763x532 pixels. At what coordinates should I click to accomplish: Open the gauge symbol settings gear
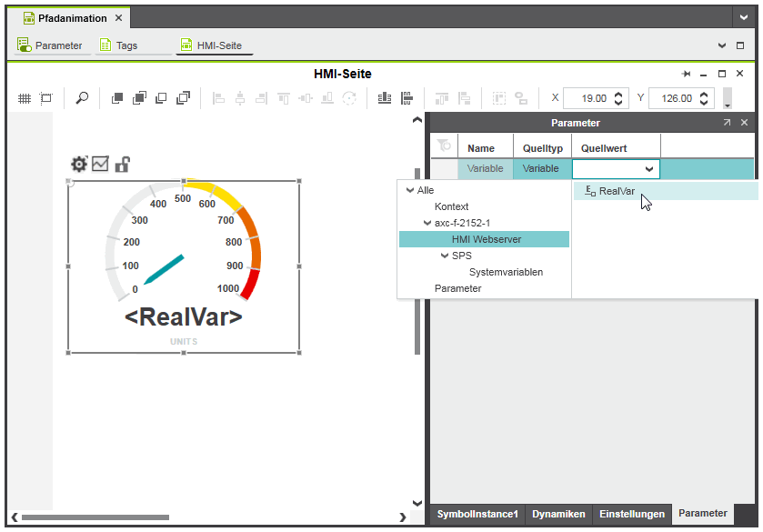point(79,164)
